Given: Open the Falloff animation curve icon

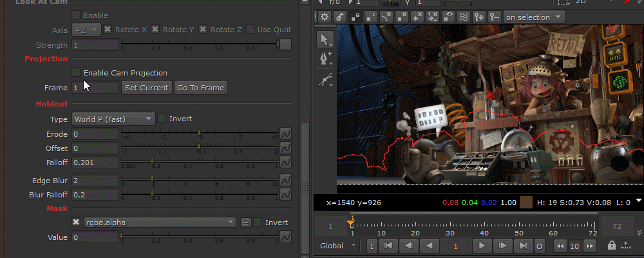Looking at the screenshot, I should 285,162.
